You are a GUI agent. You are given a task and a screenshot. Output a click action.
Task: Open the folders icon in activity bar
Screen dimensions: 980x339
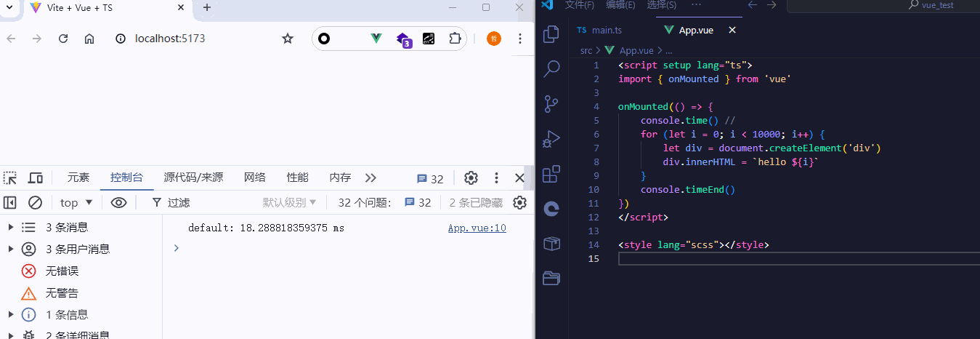coord(551,278)
